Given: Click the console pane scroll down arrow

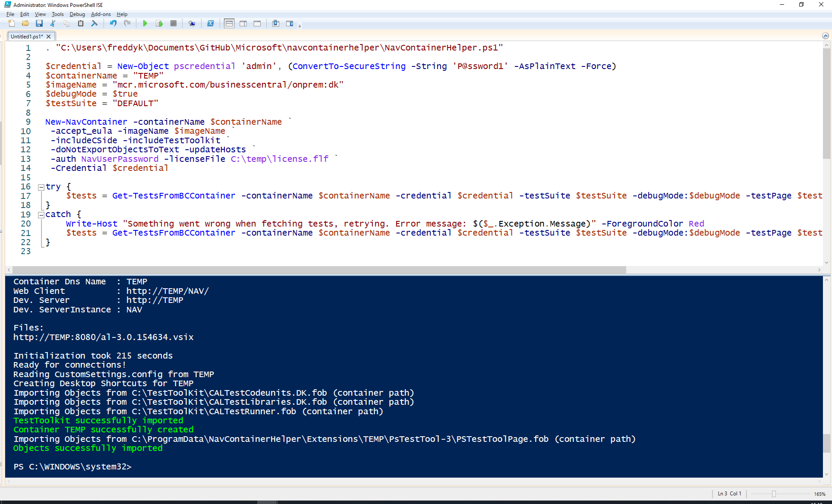Looking at the screenshot, I should [827, 474].
